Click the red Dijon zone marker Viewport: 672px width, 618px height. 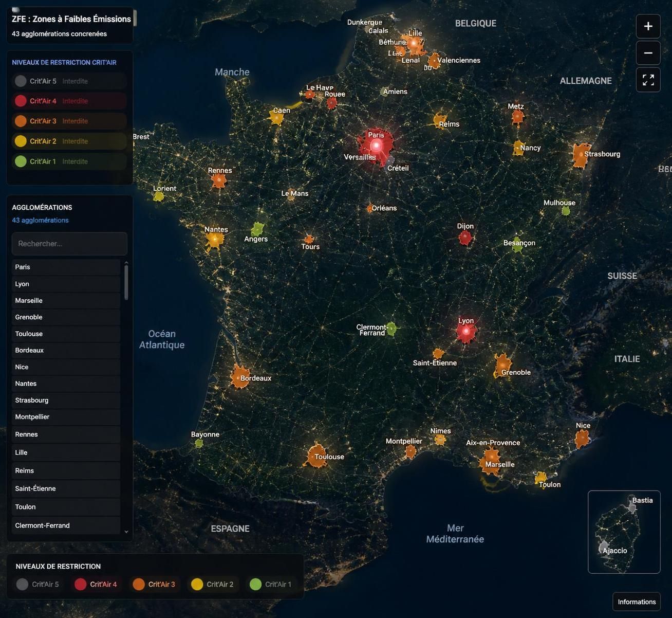tap(465, 238)
